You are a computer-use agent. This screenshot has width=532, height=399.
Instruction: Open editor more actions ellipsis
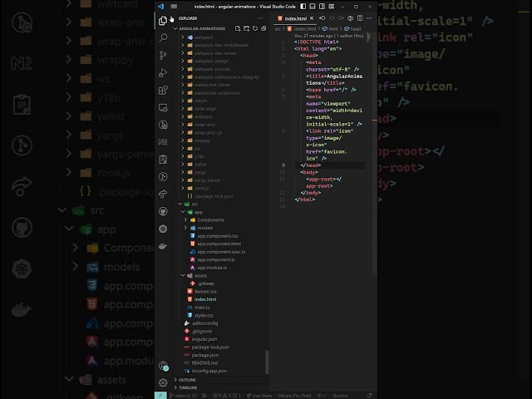tap(369, 18)
